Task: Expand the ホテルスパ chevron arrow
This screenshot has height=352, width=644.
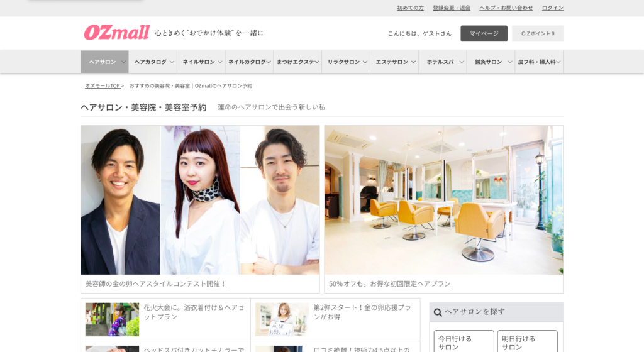Action: click(462, 62)
